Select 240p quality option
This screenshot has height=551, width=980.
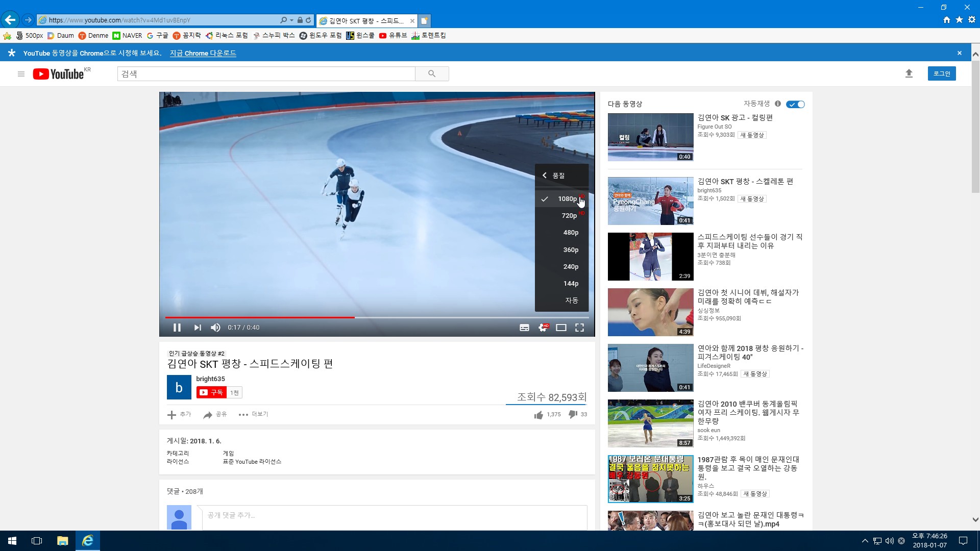pos(561,267)
